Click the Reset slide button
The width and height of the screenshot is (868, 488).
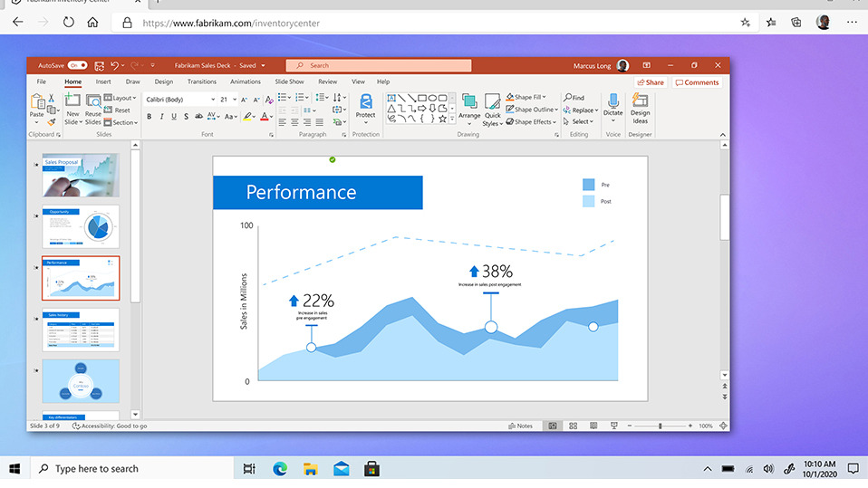tap(117, 110)
